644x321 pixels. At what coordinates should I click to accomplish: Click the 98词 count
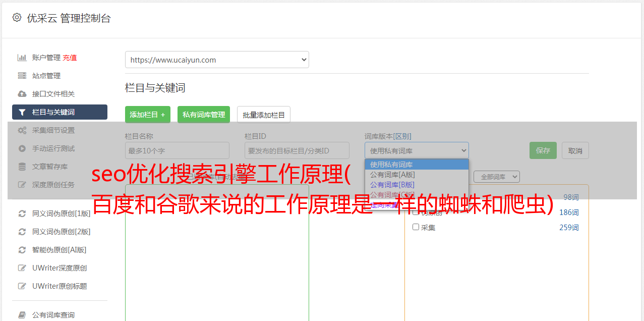click(x=571, y=197)
